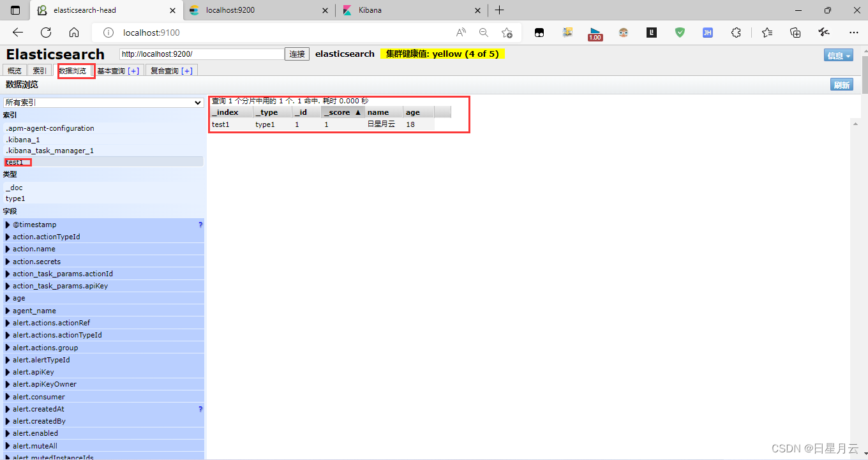
Task: Click the green shield extension icon
Action: coord(680,33)
